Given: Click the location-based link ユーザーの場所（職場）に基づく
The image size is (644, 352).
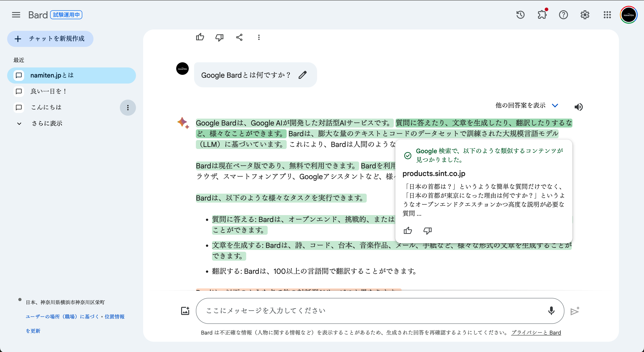Looking at the screenshot, I should pos(62,316).
